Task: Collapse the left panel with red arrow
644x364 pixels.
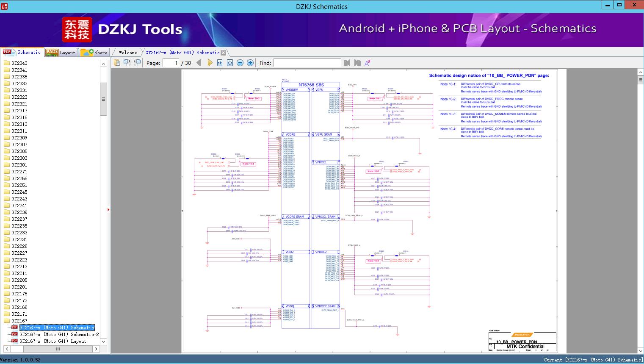Action: 108,210
